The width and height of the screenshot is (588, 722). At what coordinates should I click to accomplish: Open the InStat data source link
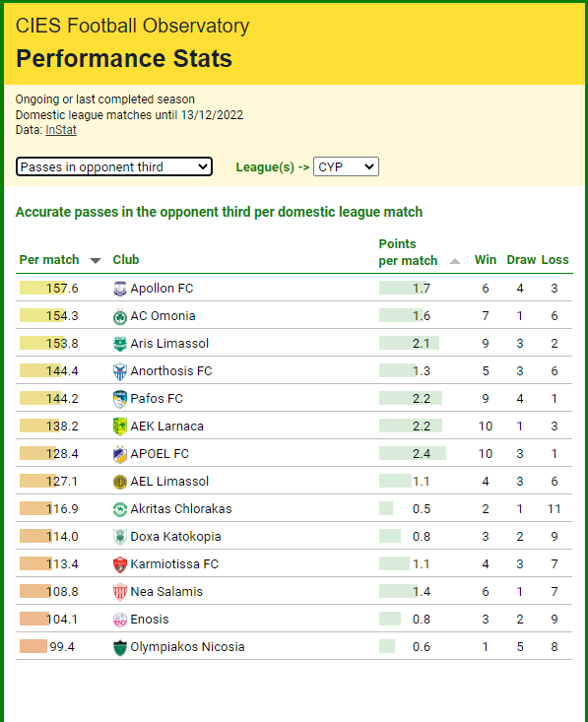point(61,130)
